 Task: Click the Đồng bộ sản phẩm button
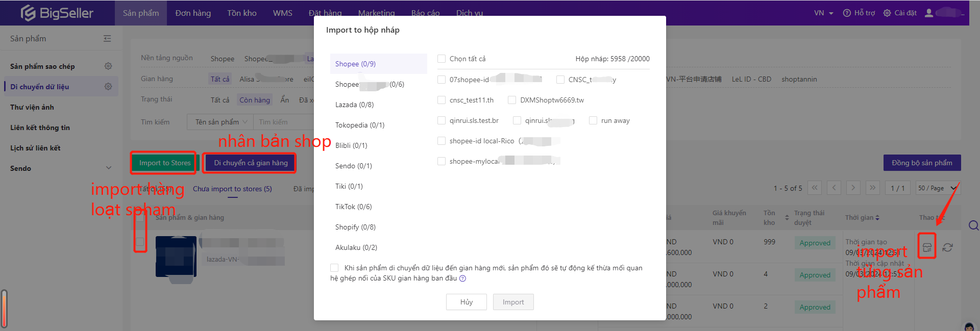(x=922, y=163)
